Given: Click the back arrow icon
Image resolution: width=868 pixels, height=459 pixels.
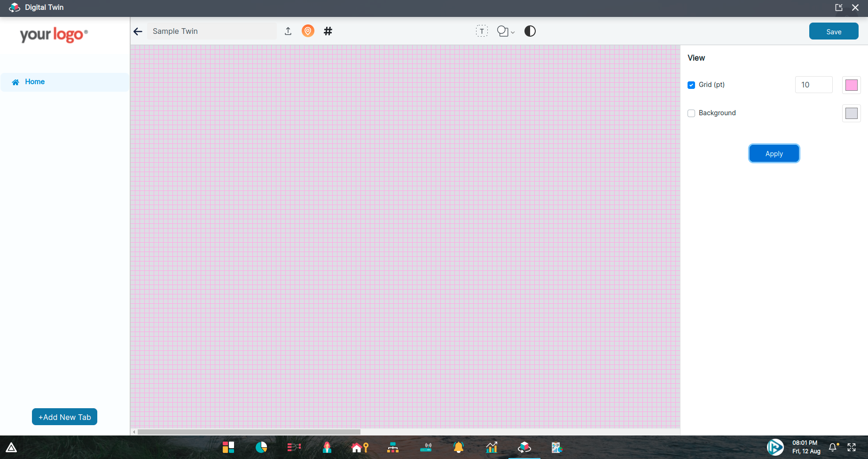Looking at the screenshot, I should click(138, 31).
